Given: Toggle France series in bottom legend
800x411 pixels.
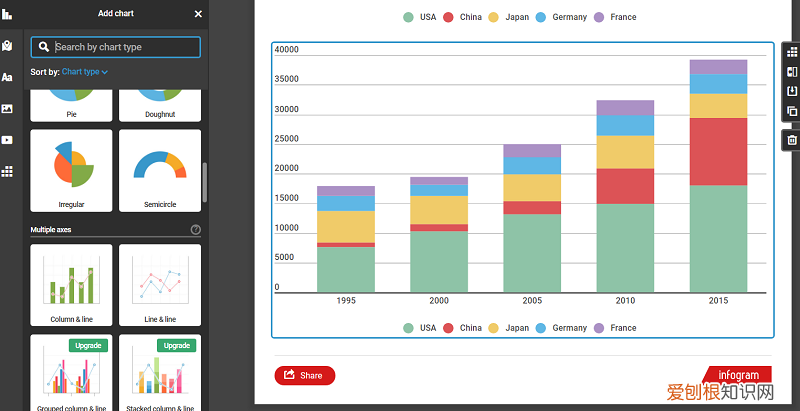Looking at the screenshot, I should point(615,328).
